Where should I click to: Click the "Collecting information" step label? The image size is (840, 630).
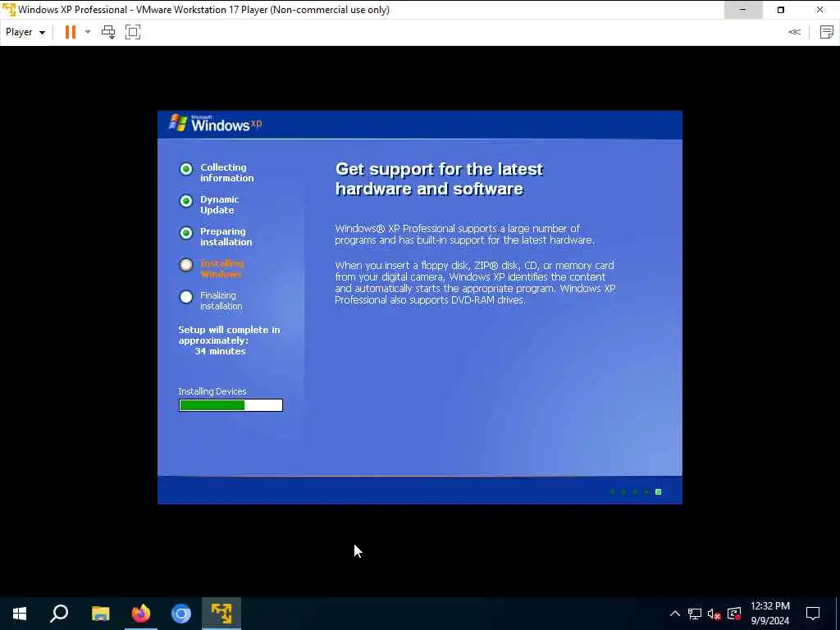click(x=227, y=172)
